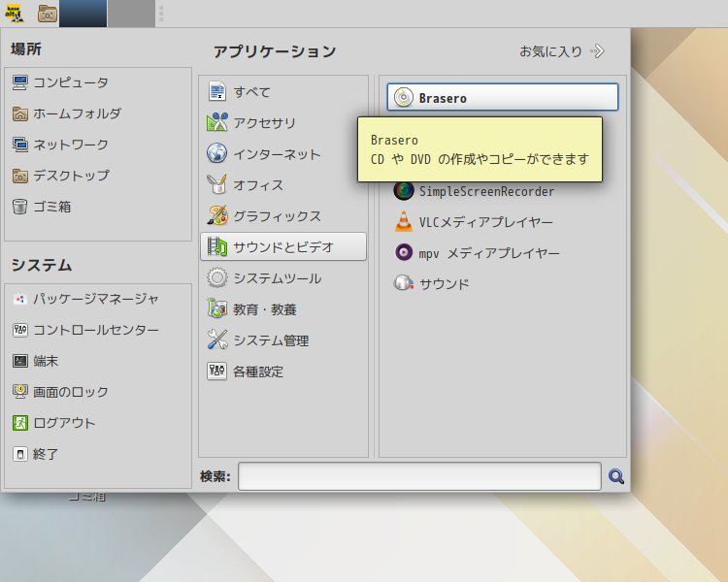728x582 pixels.
Task: Select システム管理 category
Action: pyautogui.click(x=283, y=340)
